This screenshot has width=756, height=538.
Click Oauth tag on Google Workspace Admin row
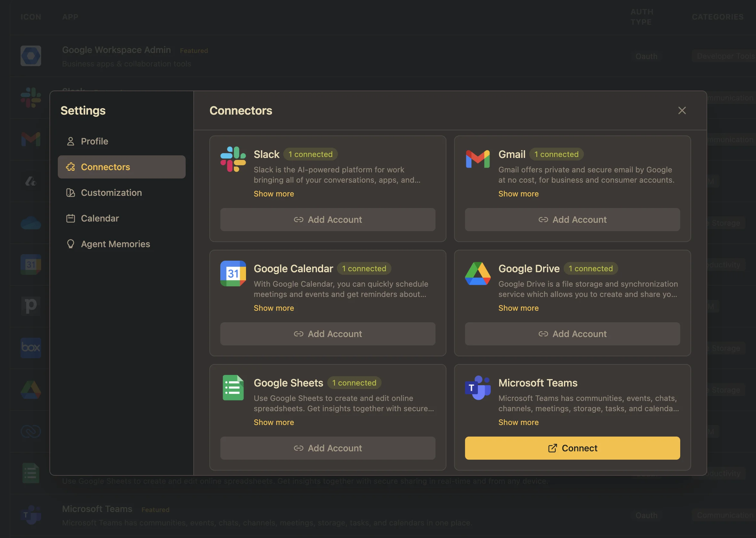tap(646, 56)
